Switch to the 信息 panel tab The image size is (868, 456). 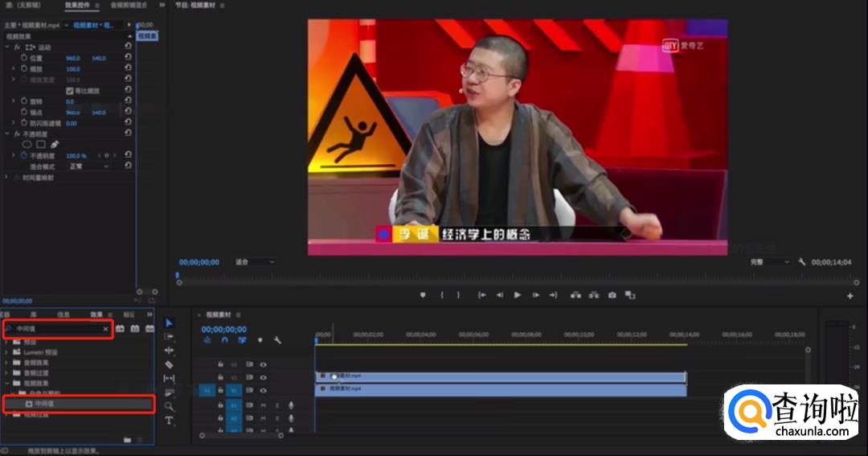(x=63, y=314)
